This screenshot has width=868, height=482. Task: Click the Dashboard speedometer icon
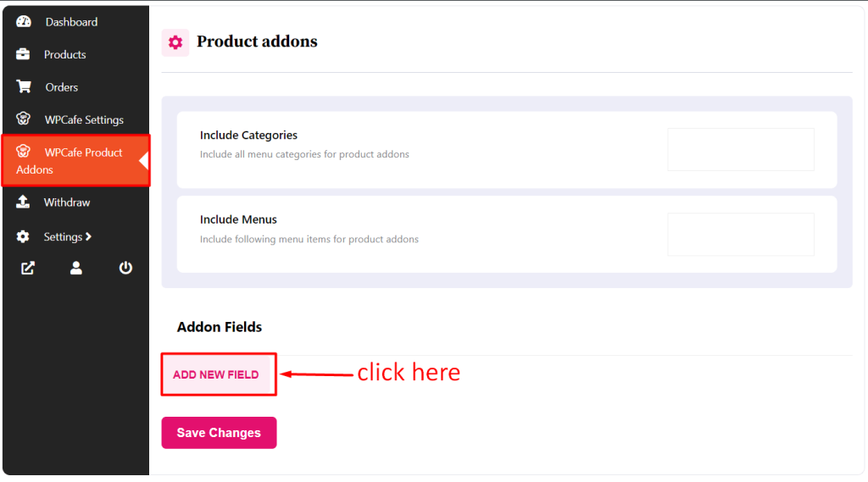coord(23,21)
